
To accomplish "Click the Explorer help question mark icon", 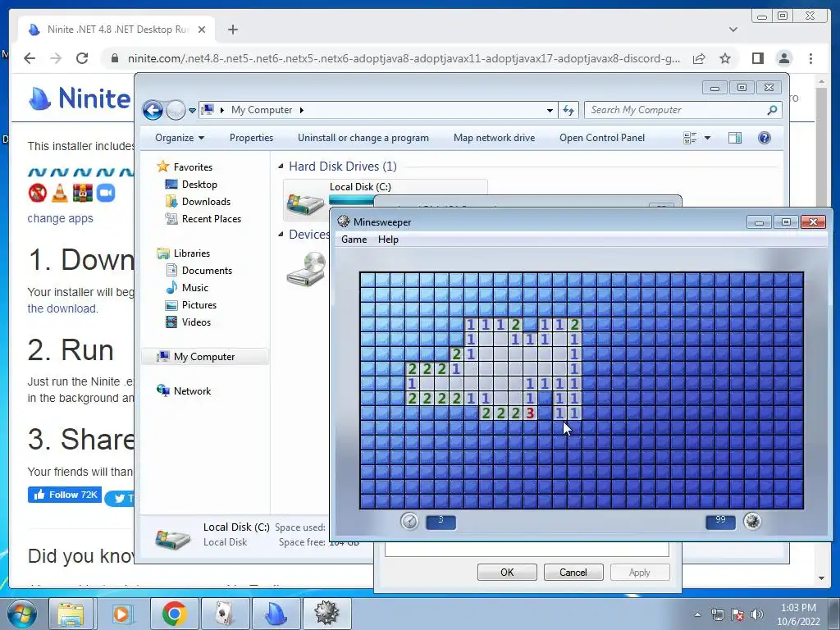I will [765, 138].
